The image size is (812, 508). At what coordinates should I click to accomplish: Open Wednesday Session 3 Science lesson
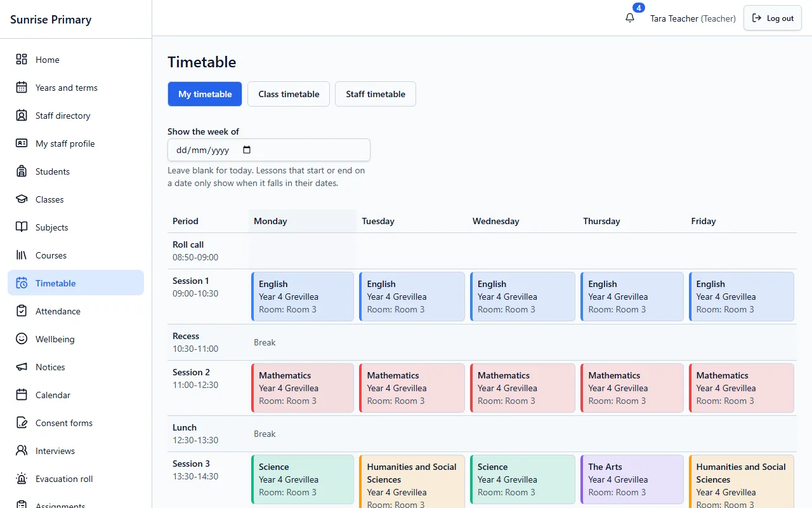pos(523,479)
